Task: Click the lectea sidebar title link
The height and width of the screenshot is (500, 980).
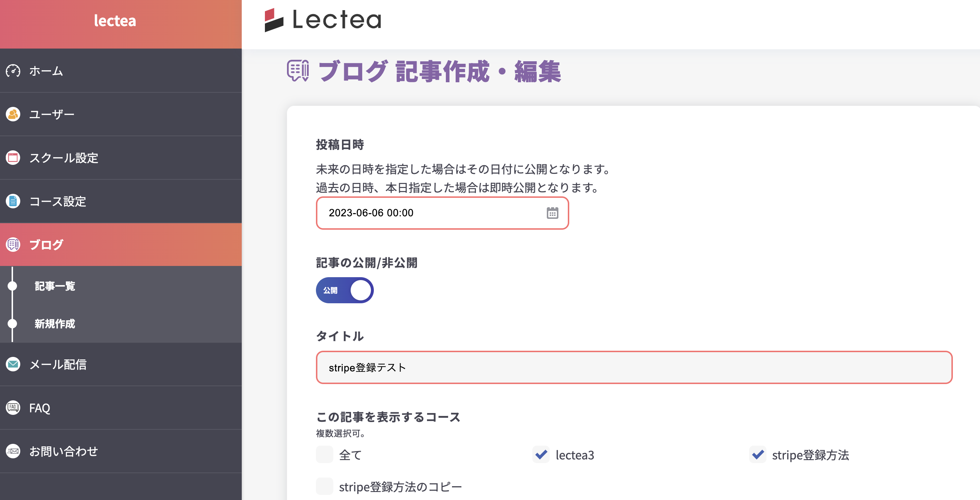Action: click(115, 21)
